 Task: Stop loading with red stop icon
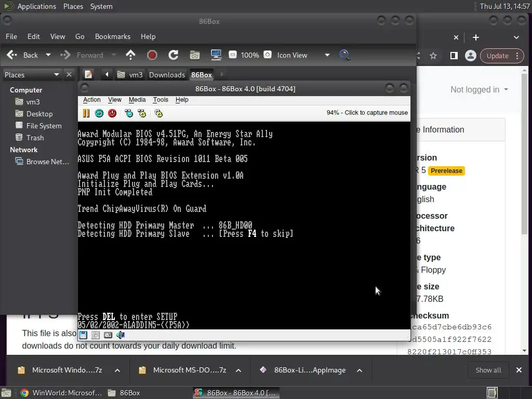(152, 55)
